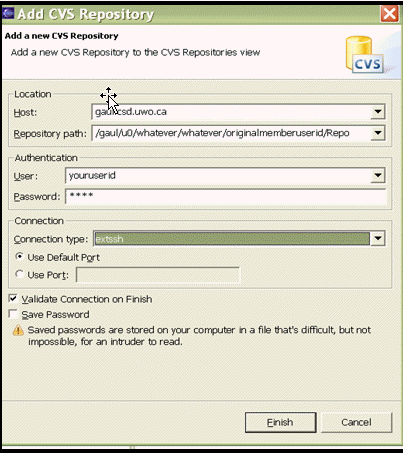Click the Finish button
This screenshot has width=403, height=453.
point(280,422)
